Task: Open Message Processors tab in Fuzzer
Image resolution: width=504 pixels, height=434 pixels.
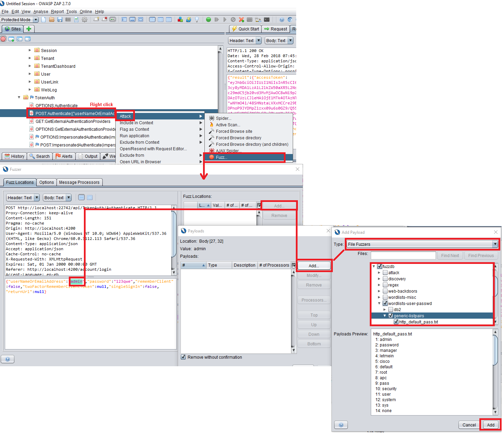Action: pyautogui.click(x=79, y=182)
